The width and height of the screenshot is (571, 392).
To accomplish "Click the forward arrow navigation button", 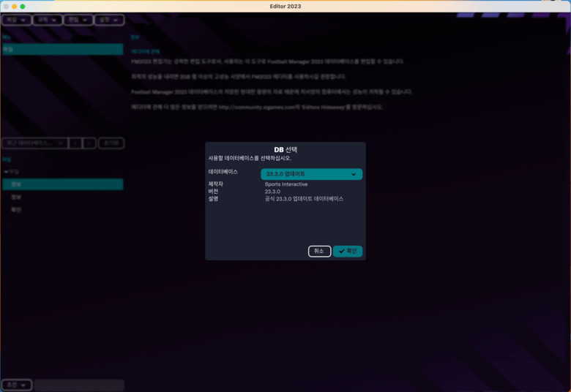I will (89, 143).
